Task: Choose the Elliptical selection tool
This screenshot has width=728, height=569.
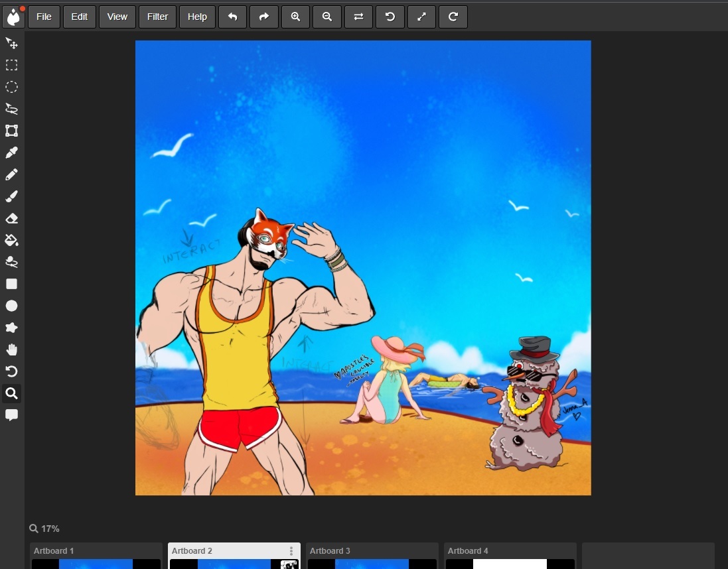Action: 12,87
